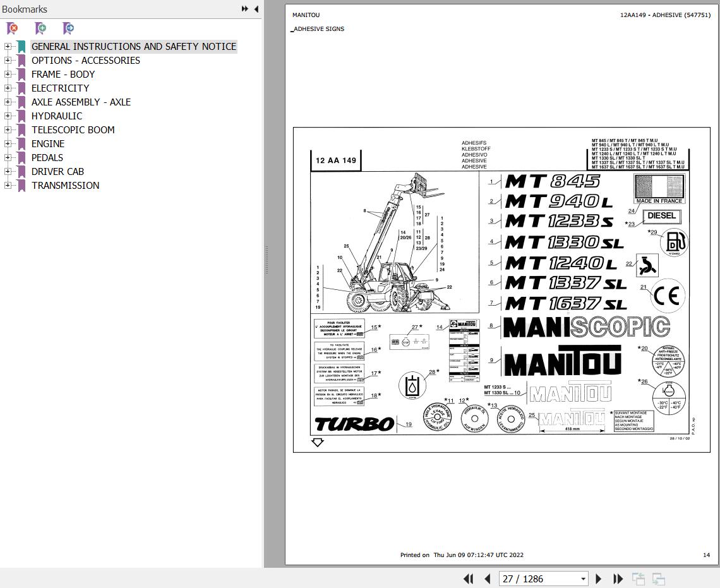Click the 12 AA 149 label in the diagram
The width and height of the screenshot is (720, 588).
335,160
